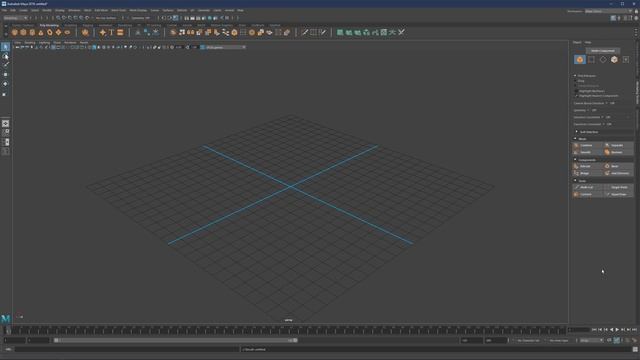Viewport: 640px width, 360px height.
Task: Click a frame on the time slider
Action: pyautogui.click(x=286, y=330)
